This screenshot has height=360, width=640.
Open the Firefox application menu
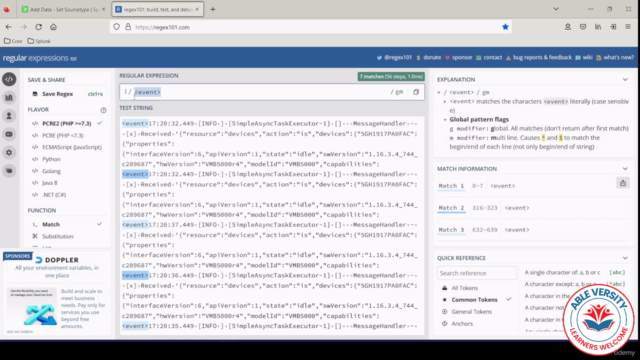click(x=628, y=27)
